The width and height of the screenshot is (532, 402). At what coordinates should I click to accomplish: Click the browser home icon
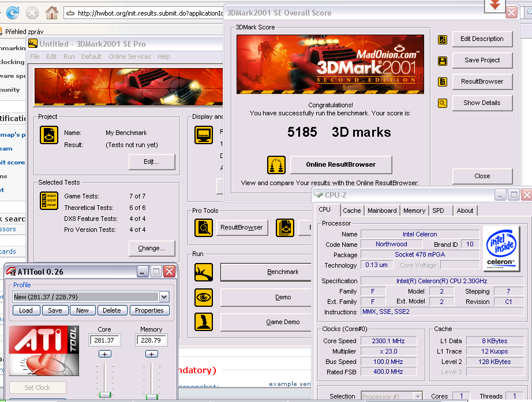point(52,13)
